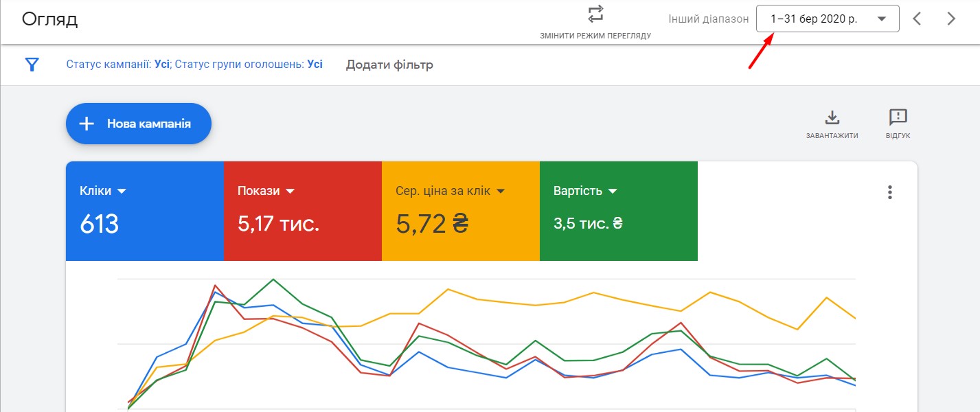The width and height of the screenshot is (980, 412).
Task: Open the feedback Відгук icon
Action: coord(898,117)
